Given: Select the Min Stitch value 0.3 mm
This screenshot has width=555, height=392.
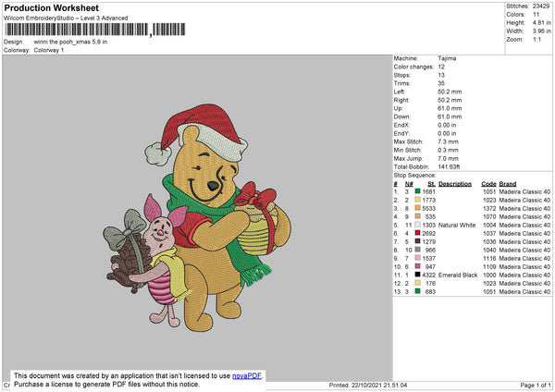Looking at the screenshot, I should [x=448, y=150].
